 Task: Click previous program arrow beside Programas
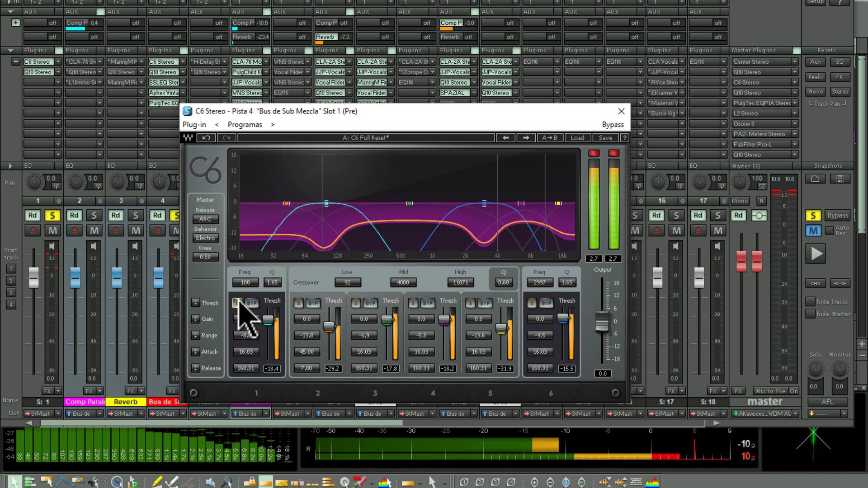(217, 125)
